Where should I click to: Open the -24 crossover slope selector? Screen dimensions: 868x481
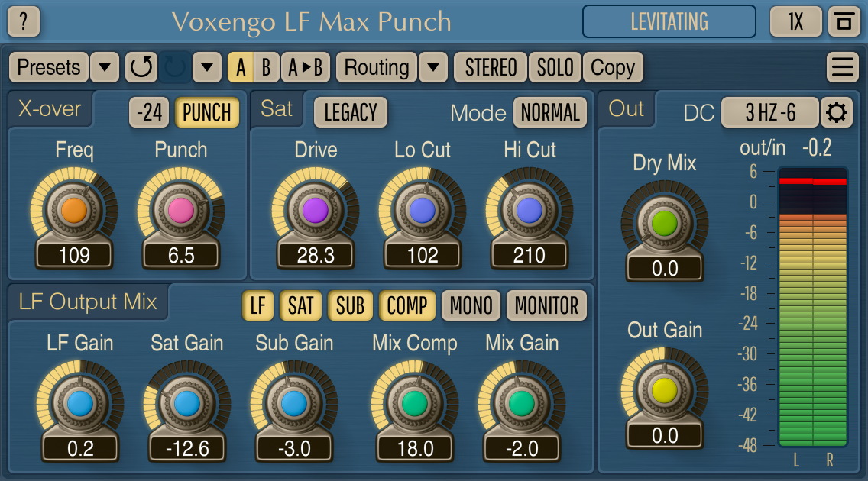point(149,113)
